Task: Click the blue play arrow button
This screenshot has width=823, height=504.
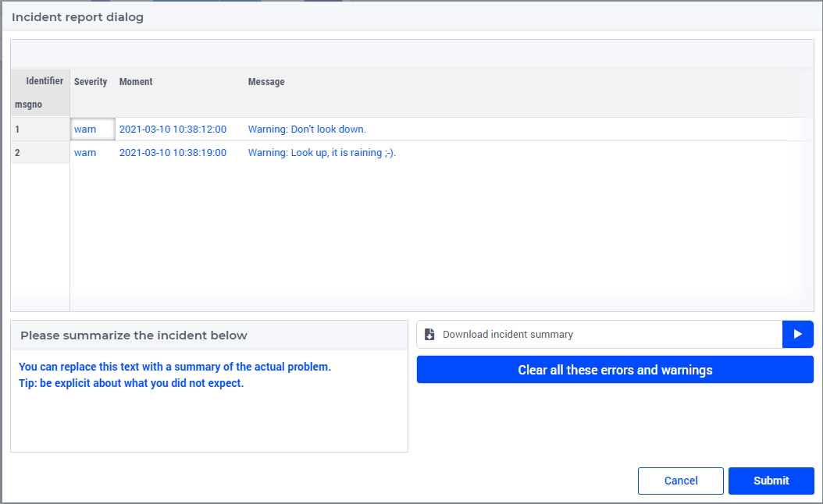Action: pyautogui.click(x=798, y=334)
